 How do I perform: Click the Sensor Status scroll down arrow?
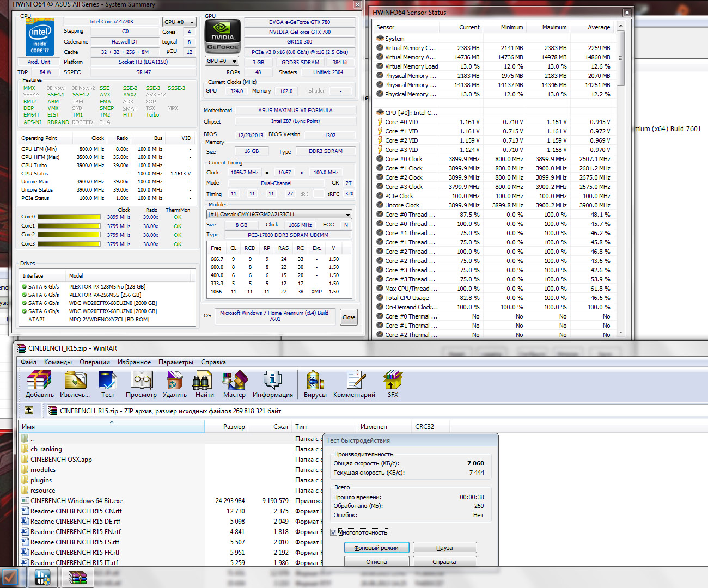[620, 333]
